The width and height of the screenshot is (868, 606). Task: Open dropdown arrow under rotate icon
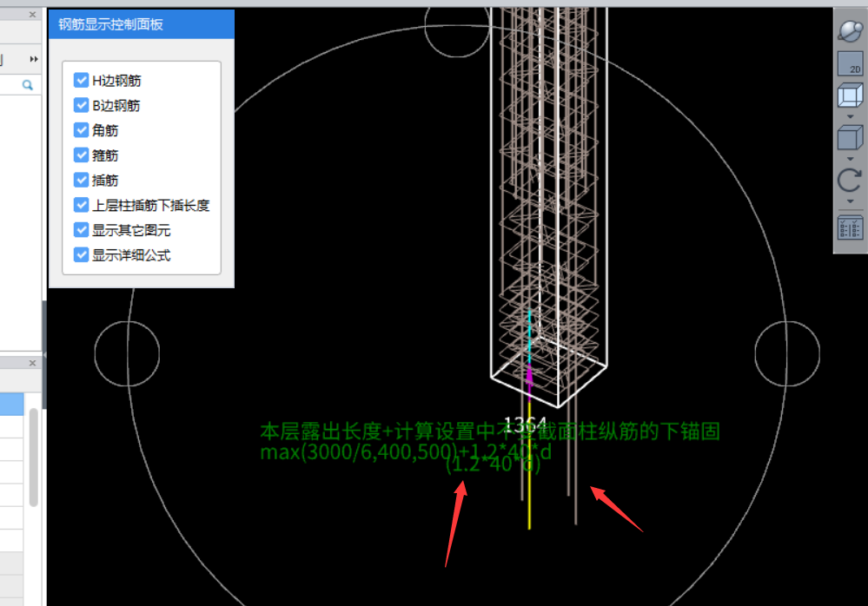[849, 202]
